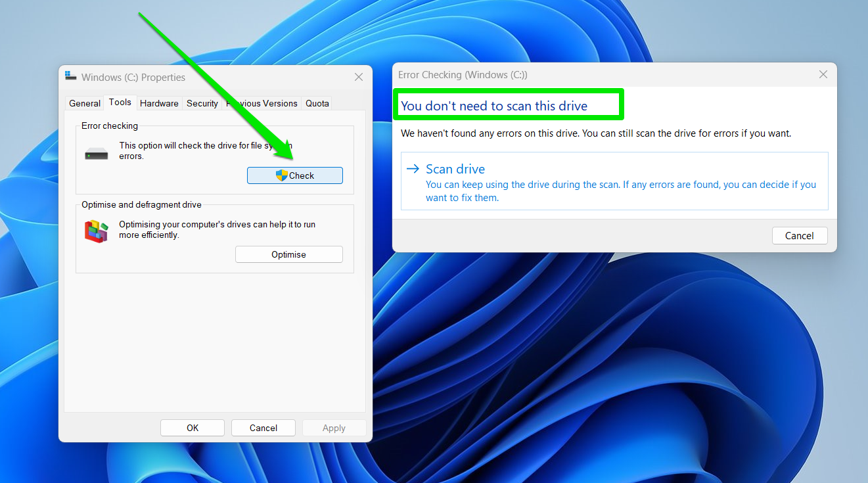Click the 'You don't need to scan this drive' heading

pyautogui.click(x=494, y=106)
